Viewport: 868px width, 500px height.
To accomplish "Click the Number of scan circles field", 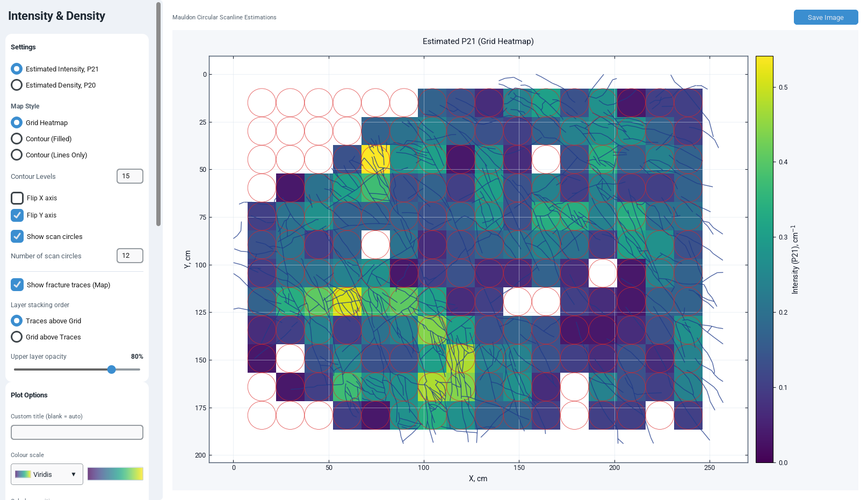I will click(130, 256).
